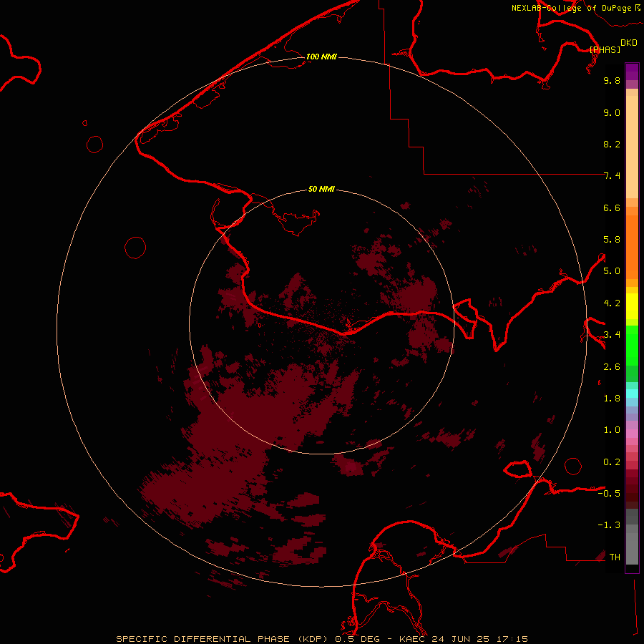
Task: Select the 1.8 scale value
Action: [x=612, y=399]
